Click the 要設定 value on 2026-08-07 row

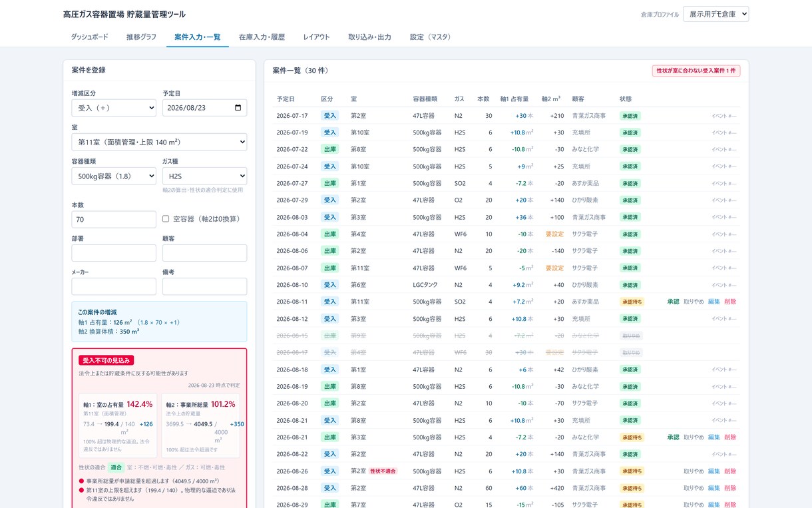[554, 268]
